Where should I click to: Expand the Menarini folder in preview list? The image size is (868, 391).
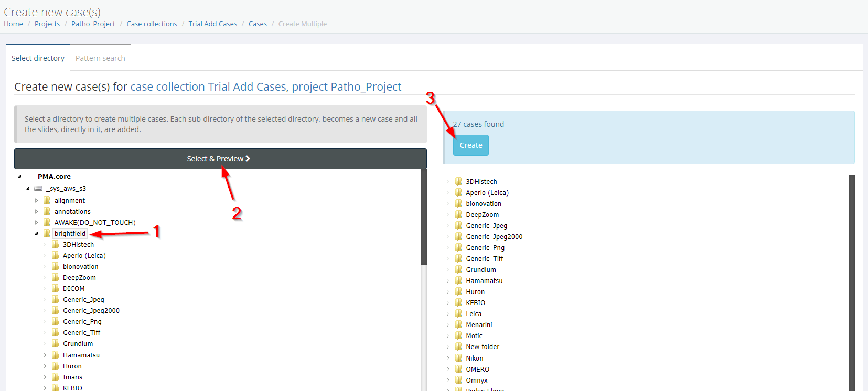pyautogui.click(x=448, y=325)
